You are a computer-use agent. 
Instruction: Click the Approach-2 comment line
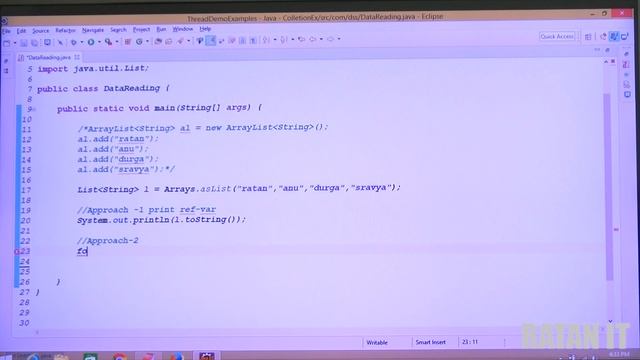(108, 240)
